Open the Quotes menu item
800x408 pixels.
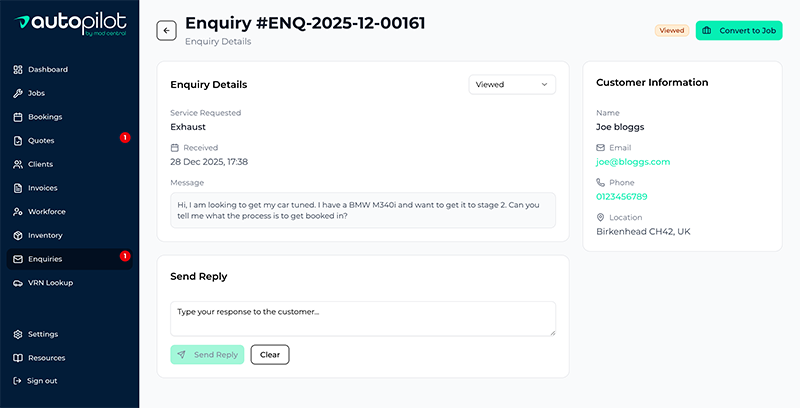point(41,141)
